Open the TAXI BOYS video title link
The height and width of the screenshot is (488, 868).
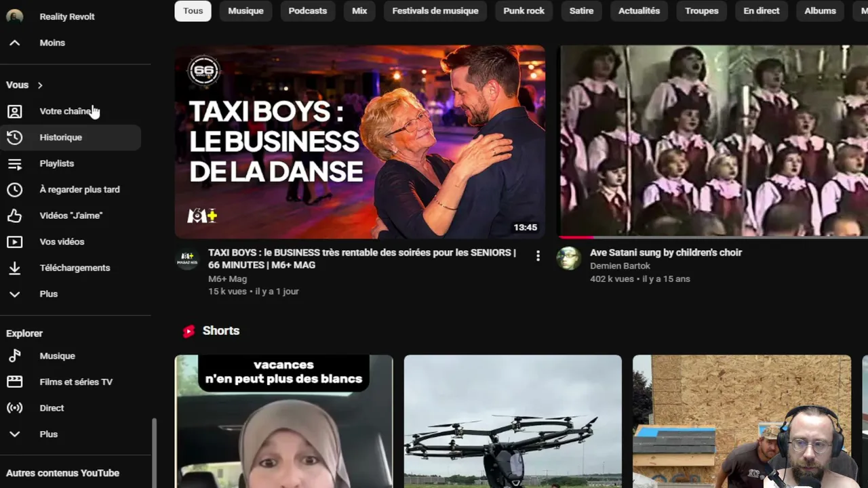362,259
